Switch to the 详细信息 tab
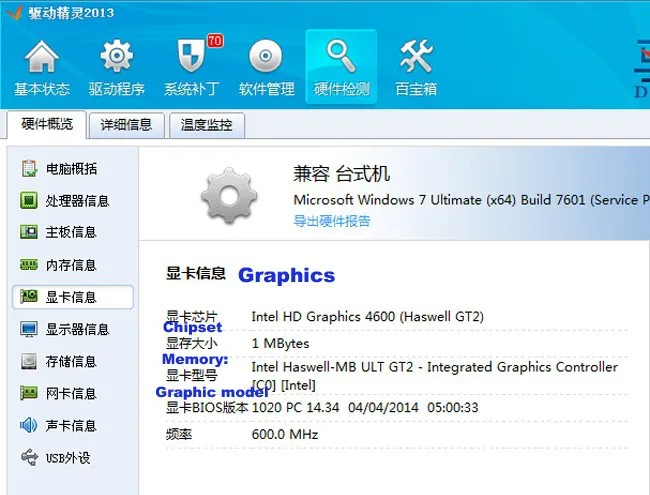Viewport: 650px width, 495px height. 126,125
